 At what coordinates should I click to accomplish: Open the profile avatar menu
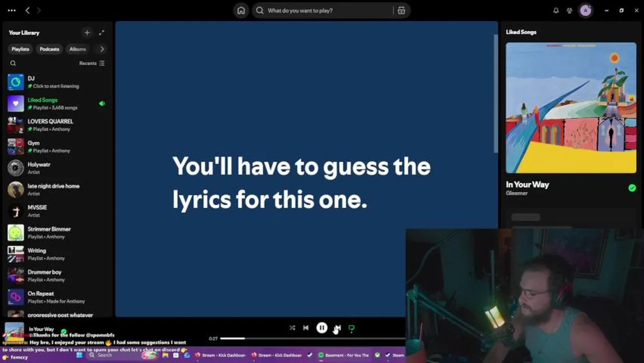585,11
